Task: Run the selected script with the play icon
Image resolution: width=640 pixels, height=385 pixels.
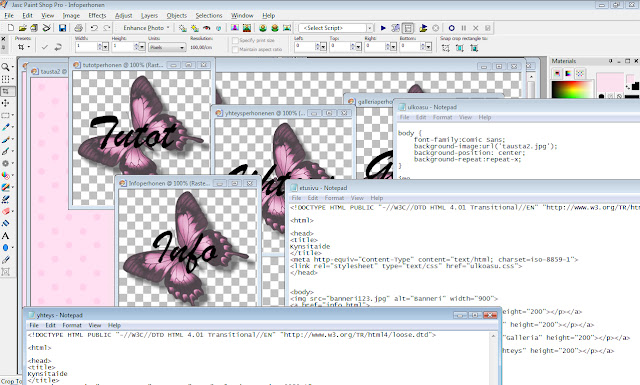Action: tap(383, 28)
